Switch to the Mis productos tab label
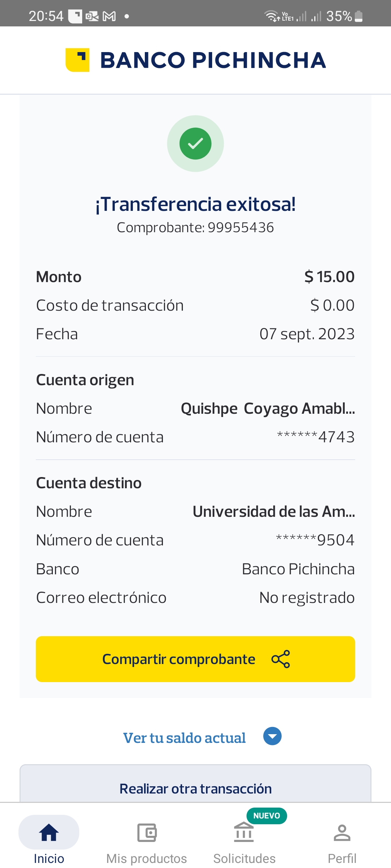The image size is (391, 868). (147, 858)
